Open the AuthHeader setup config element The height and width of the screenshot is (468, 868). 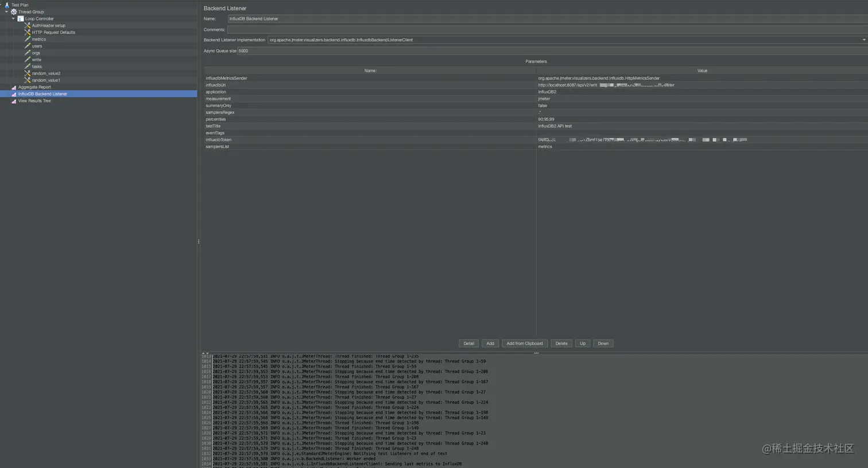pyautogui.click(x=48, y=25)
